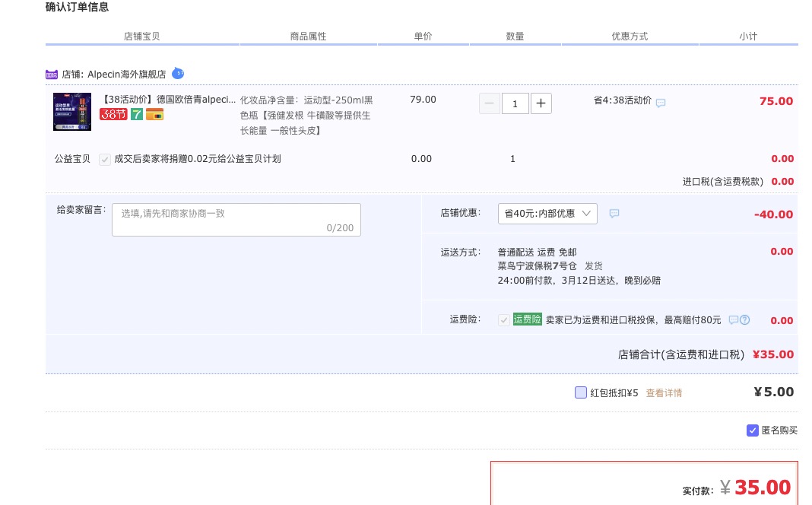Increase quantity with the plus button
Viewport: 812px width, 505px height.
pyautogui.click(x=541, y=103)
